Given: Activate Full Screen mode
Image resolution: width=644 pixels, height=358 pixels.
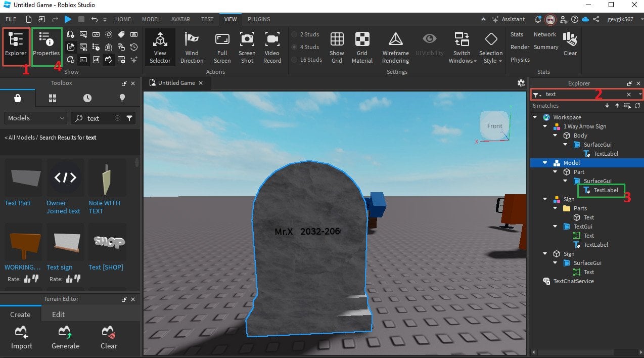Looking at the screenshot, I should 222,48.
